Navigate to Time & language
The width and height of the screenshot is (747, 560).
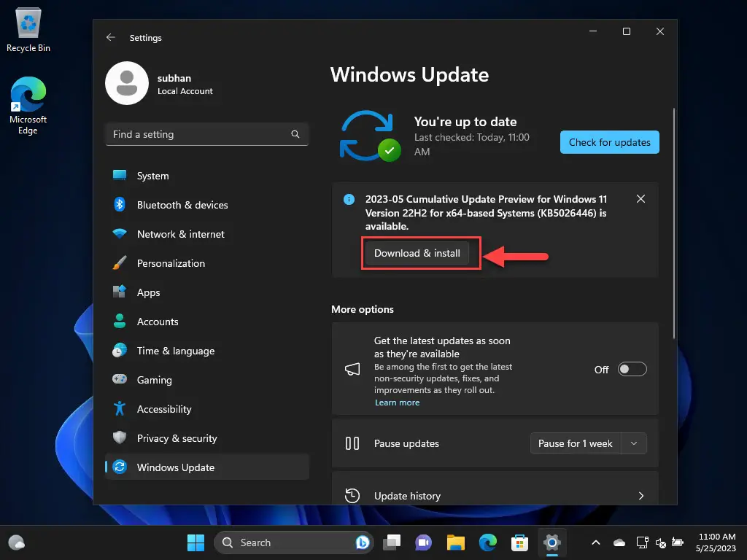click(206, 351)
